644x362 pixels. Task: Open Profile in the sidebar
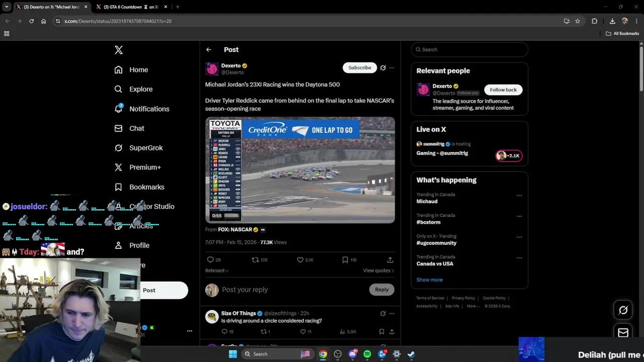click(132, 245)
